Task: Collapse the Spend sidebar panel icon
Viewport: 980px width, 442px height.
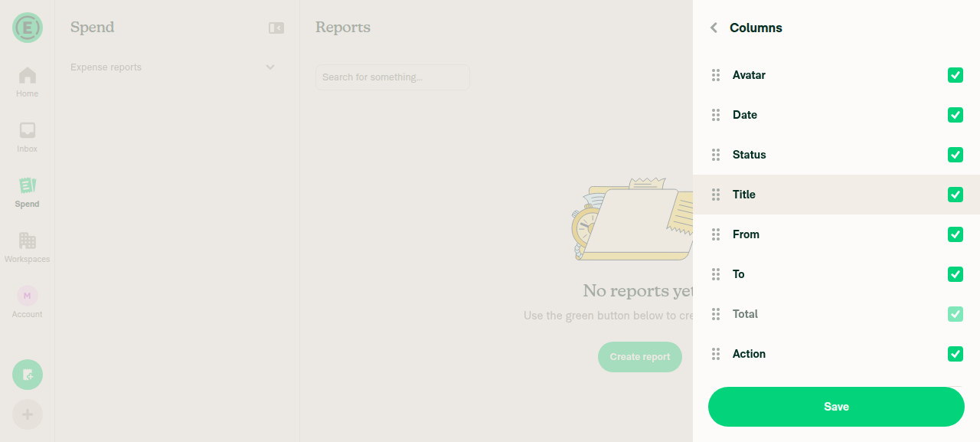Action: [276, 28]
